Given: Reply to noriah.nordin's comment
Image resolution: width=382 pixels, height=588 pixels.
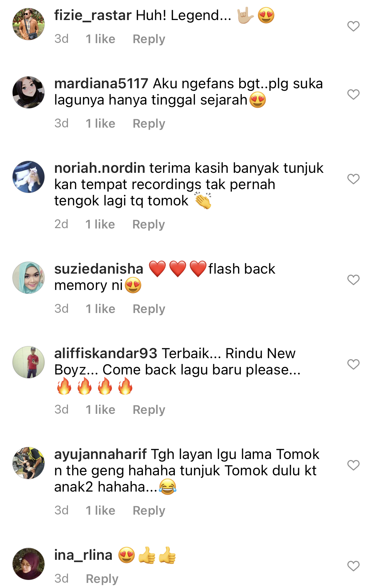Looking at the screenshot, I should pos(148,224).
